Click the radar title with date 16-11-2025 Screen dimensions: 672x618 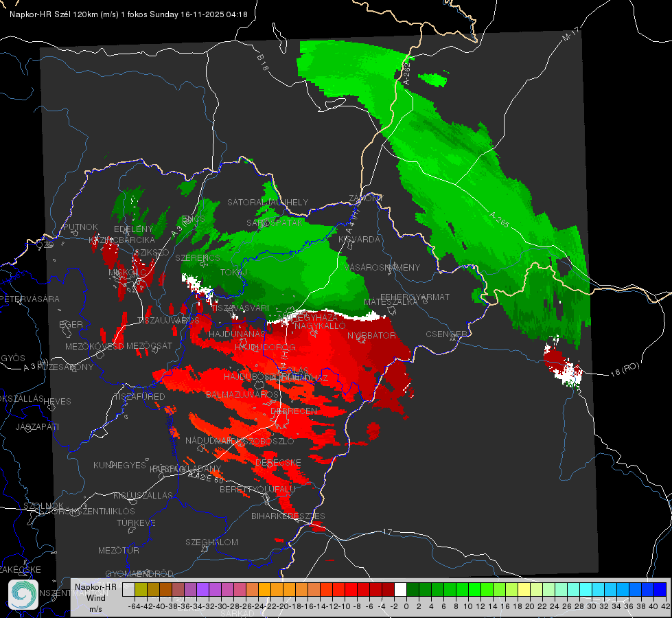(128, 14)
